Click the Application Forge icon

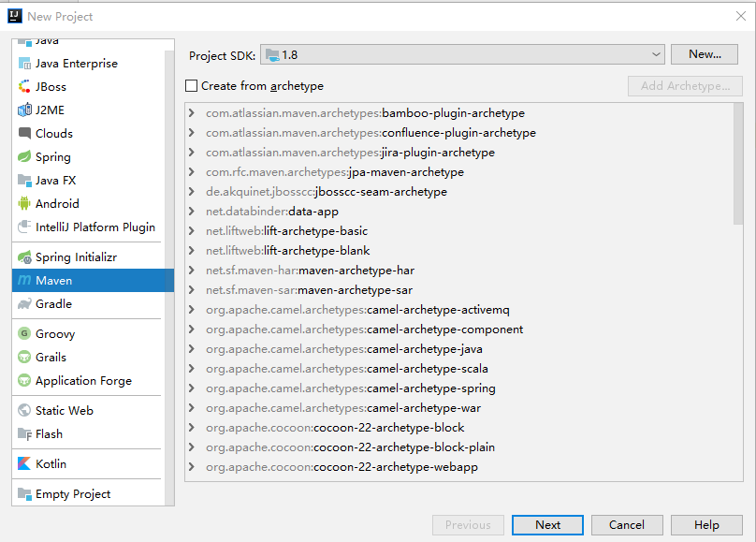pyautogui.click(x=24, y=380)
